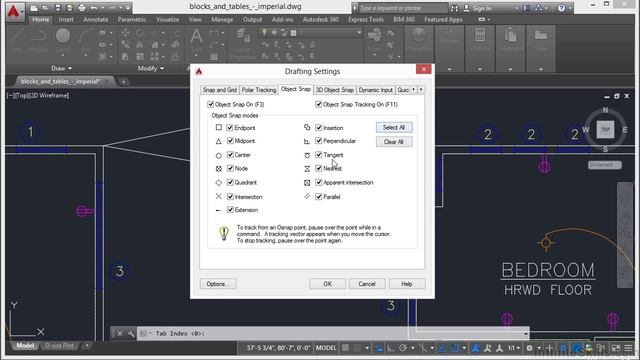
Task: Uncheck the Center snap mode
Action: click(230, 155)
